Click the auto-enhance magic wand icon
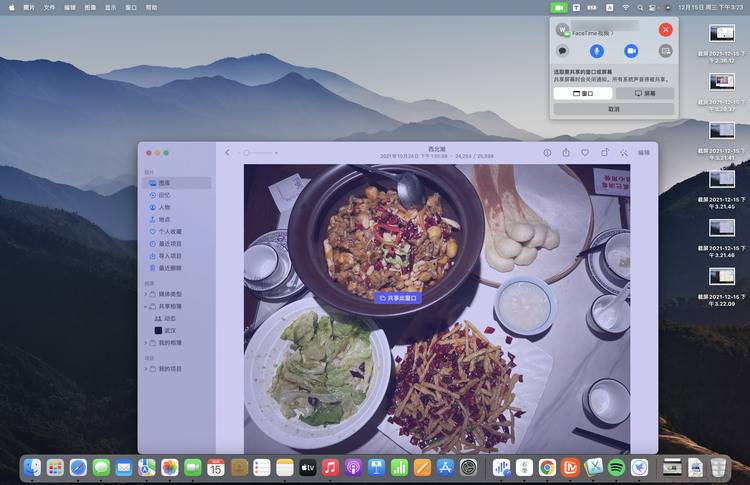Image resolution: width=750 pixels, height=485 pixels. click(623, 153)
